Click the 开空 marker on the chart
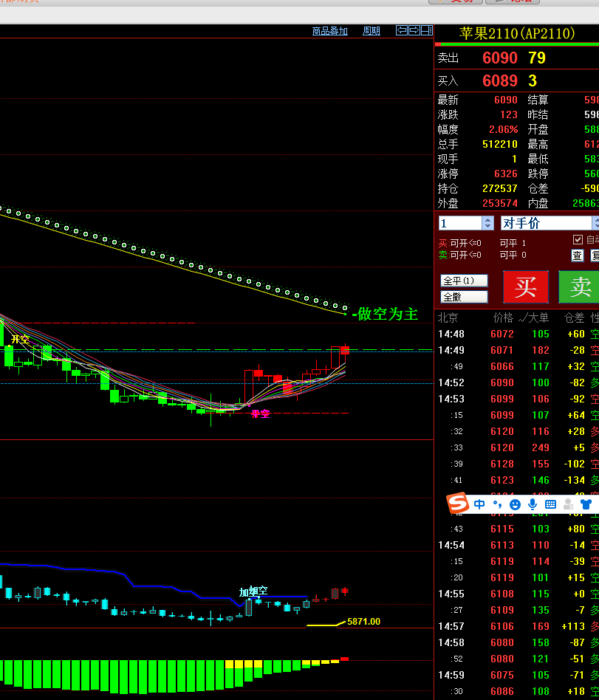This screenshot has height=700, width=599. tap(20, 339)
